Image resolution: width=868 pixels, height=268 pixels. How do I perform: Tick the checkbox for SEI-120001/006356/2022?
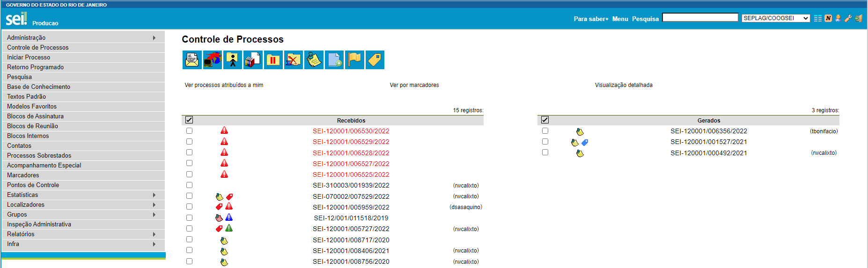[x=545, y=131]
